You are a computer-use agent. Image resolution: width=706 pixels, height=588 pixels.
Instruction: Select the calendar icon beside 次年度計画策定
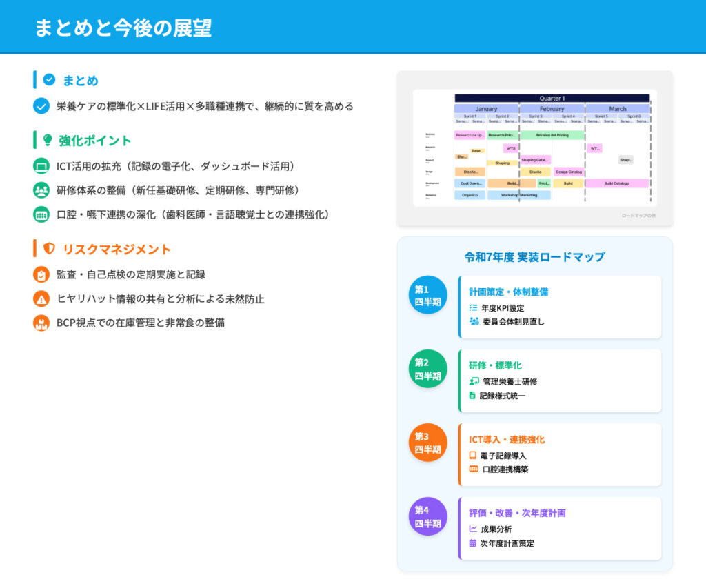473,543
